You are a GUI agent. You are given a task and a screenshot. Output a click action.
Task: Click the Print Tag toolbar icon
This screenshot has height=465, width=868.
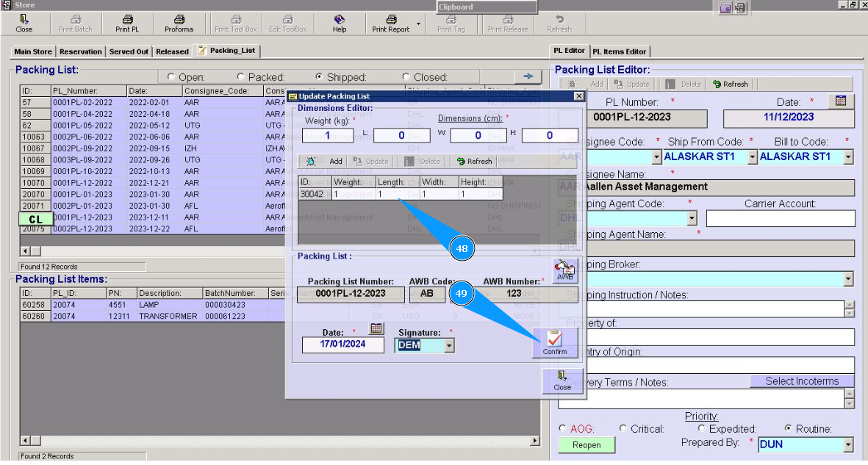pyautogui.click(x=451, y=24)
